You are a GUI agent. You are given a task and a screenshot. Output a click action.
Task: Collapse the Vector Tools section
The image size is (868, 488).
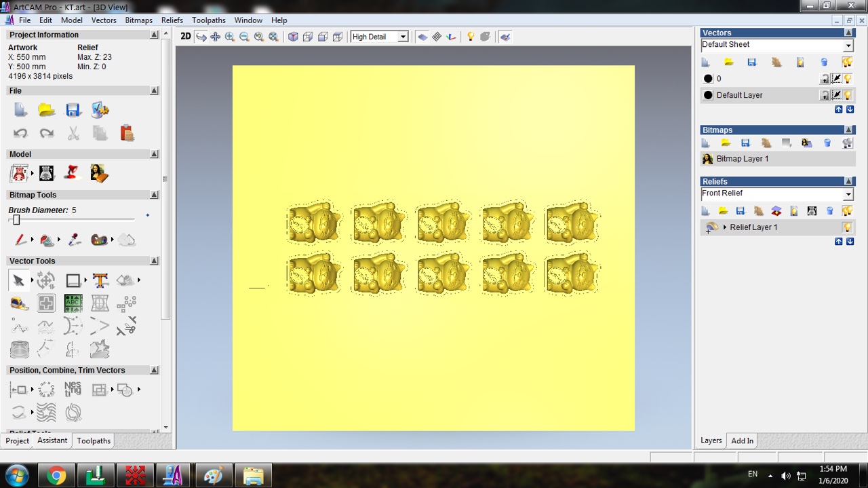[154, 261]
